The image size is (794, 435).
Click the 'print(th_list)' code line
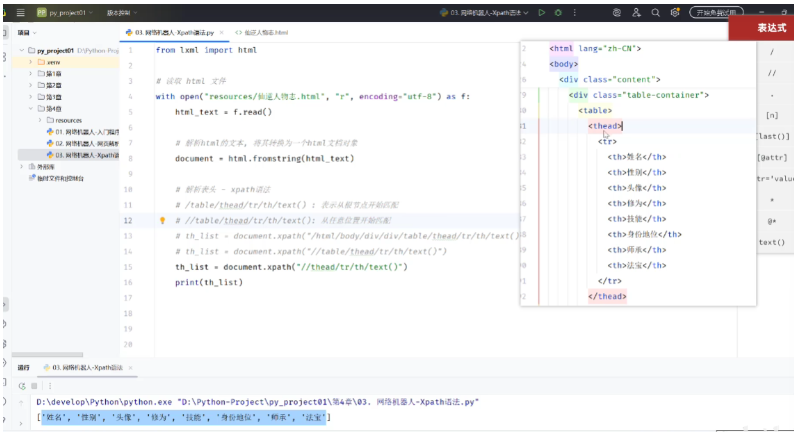[x=209, y=283]
